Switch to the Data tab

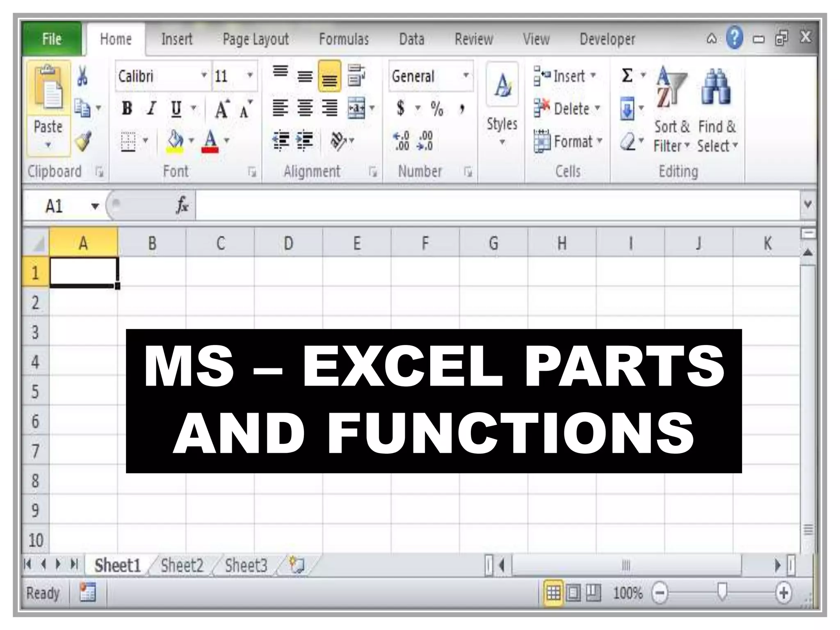click(x=412, y=39)
